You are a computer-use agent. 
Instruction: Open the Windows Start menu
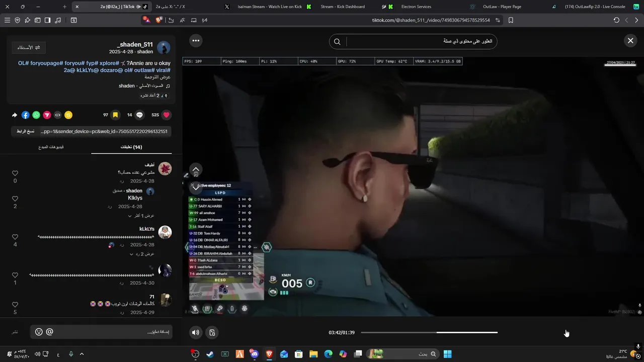pos(447,354)
